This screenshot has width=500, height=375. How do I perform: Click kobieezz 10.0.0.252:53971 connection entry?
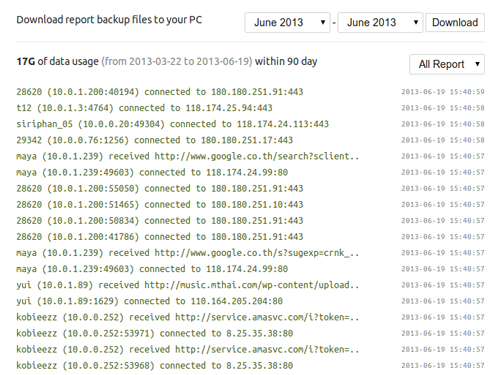[155, 333]
